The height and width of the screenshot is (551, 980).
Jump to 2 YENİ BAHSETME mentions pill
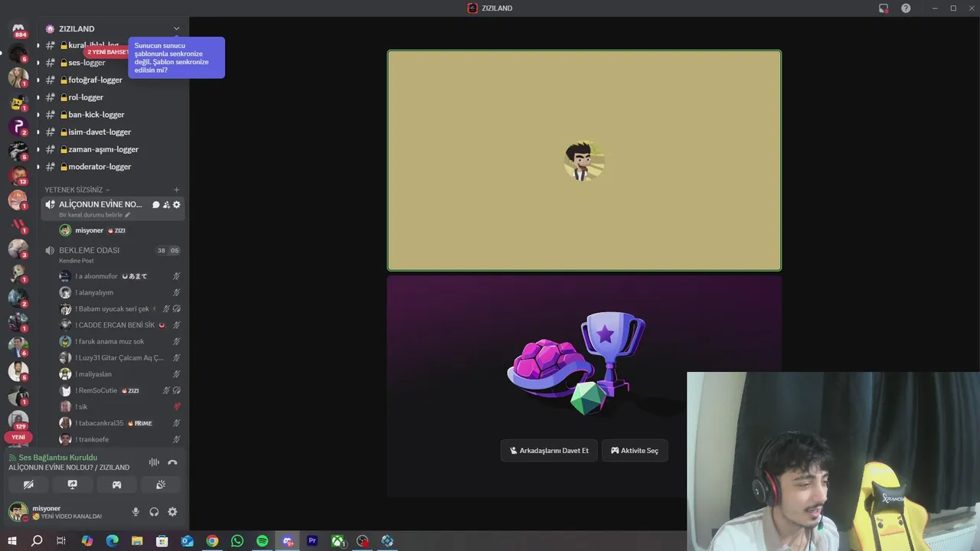[x=106, y=52]
